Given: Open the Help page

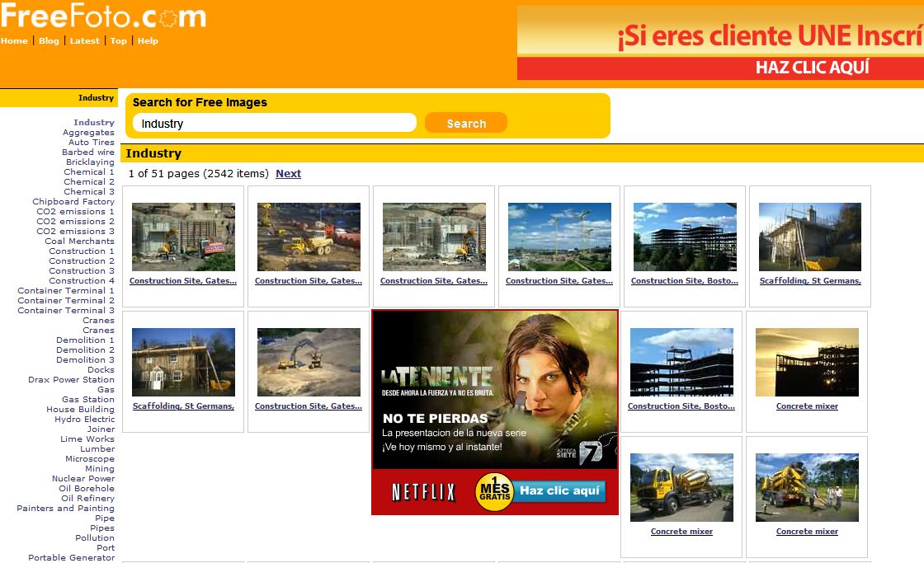Looking at the screenshot, I should tap(148, 40).
